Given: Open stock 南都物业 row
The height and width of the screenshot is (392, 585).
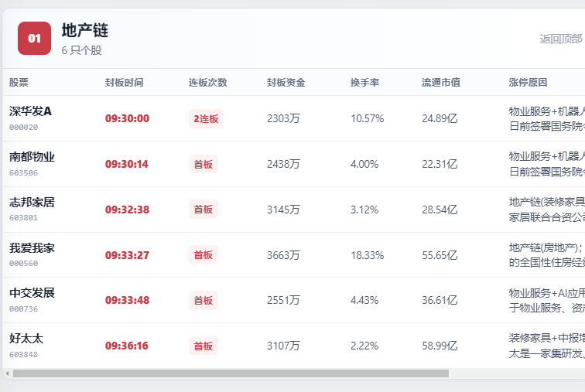Looking at the screenshot, I should 293,164.
